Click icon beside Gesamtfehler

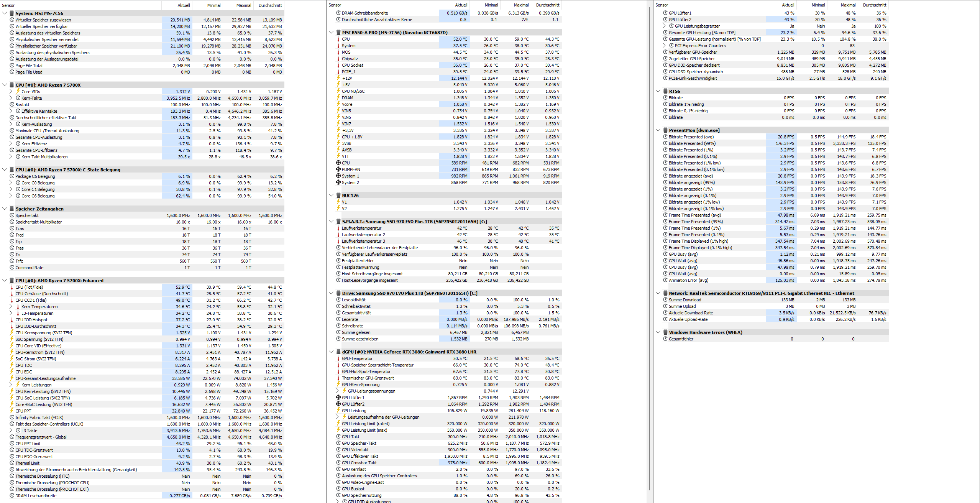click(x=665, y=339)
